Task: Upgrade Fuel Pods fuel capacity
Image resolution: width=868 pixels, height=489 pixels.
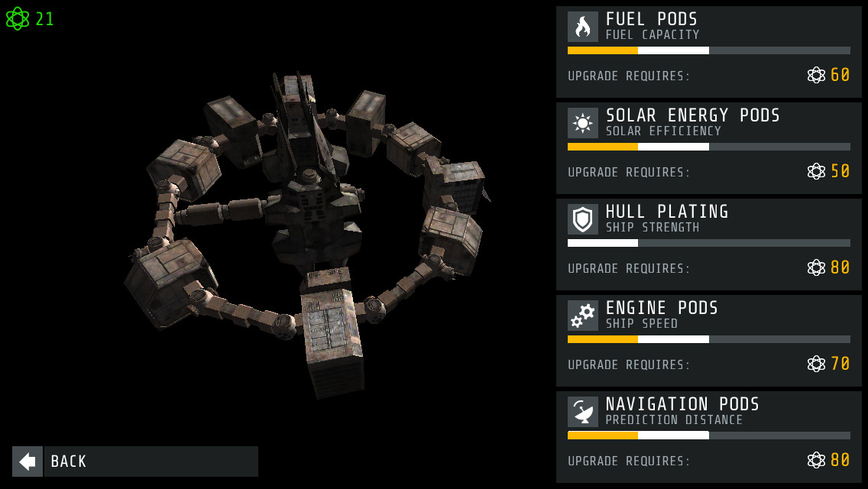Action: 708,52
